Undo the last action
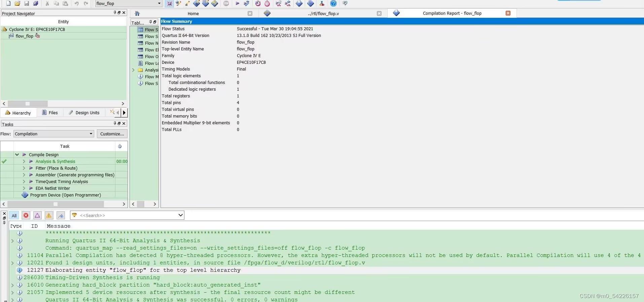This screenshot has height=302, width=644. pyautogui.click(x=77, y=3)
